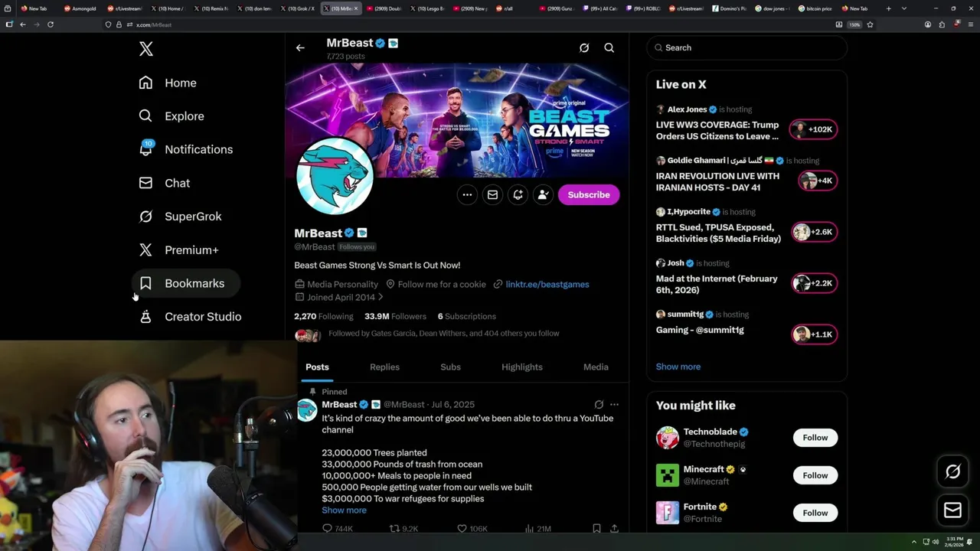Open Chat from the sidebar
Screen dimensions: 980x551
165,183
